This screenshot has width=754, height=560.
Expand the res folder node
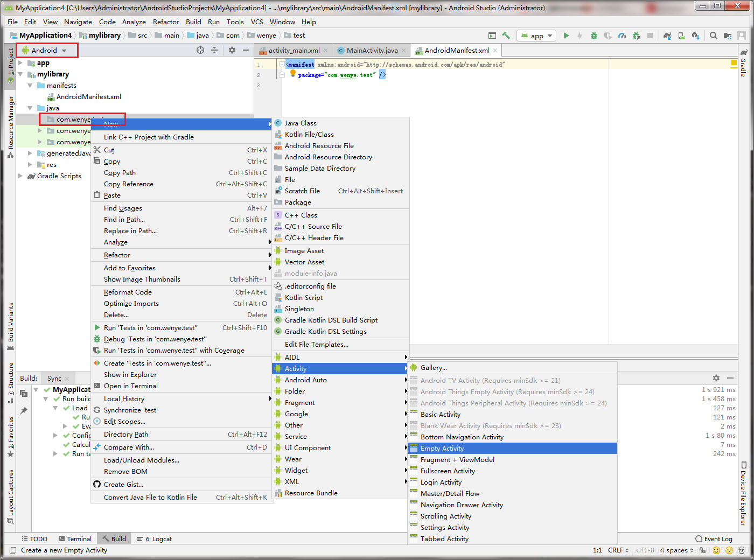(x=30, y=165)
